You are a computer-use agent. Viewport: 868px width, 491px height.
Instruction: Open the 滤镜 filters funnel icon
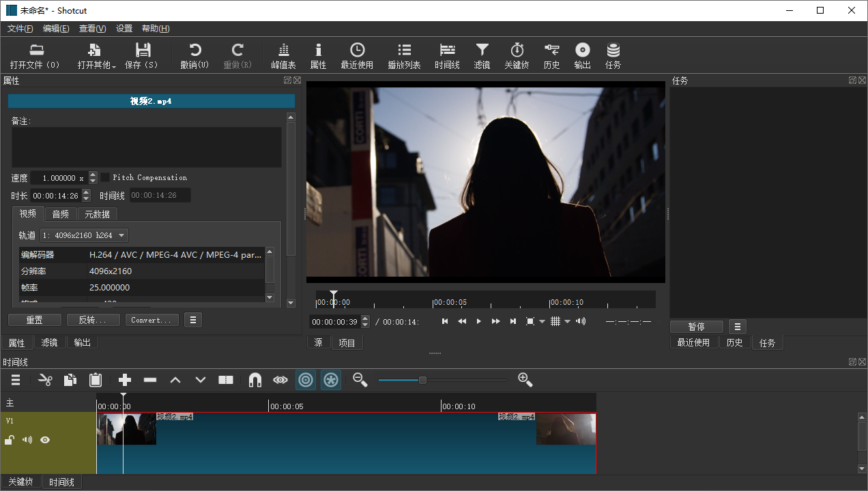tap(482, 56)
